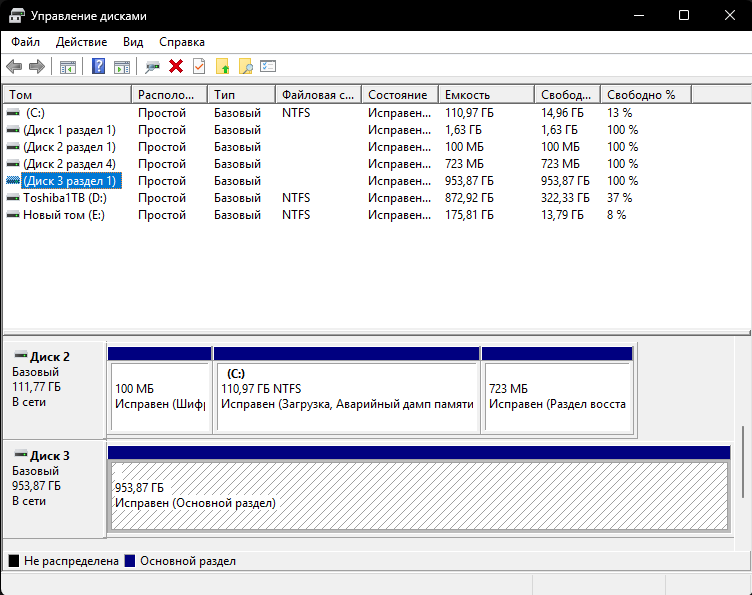Click the settings list icon at toolbar end
The image size is (752, 595).
coord(268,67)
